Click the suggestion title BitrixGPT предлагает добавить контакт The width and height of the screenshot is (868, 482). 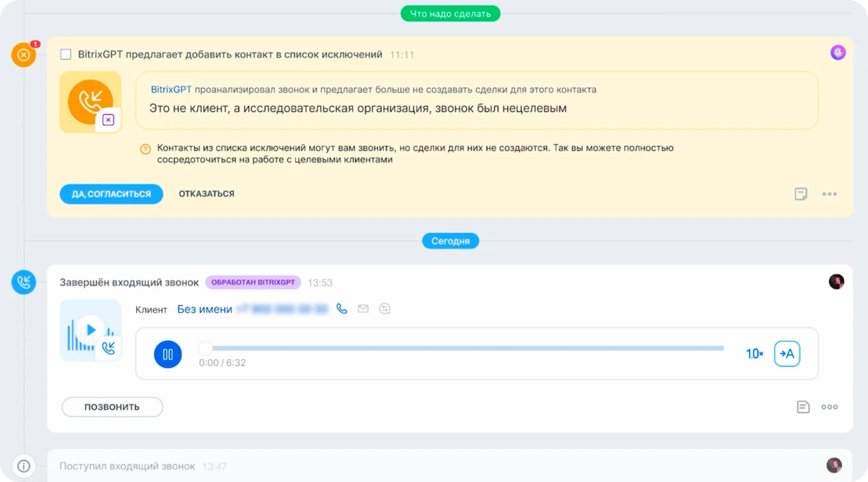click(x=230, y=55)
